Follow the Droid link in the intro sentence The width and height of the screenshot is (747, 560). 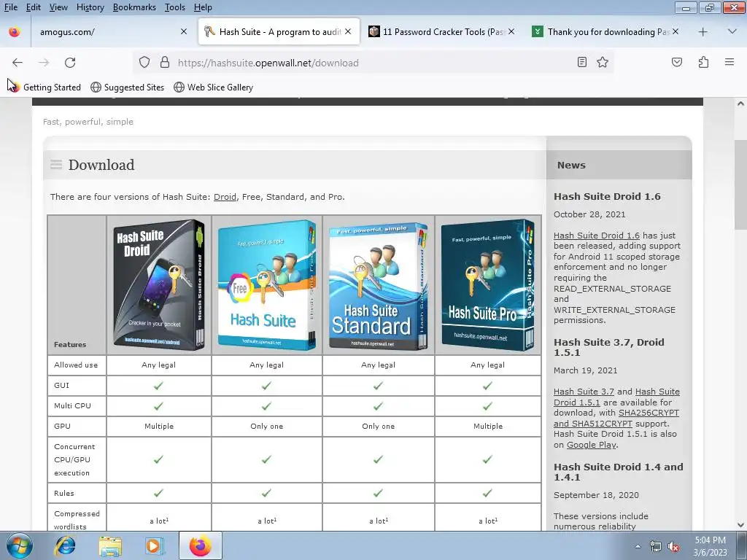point(225,197)
